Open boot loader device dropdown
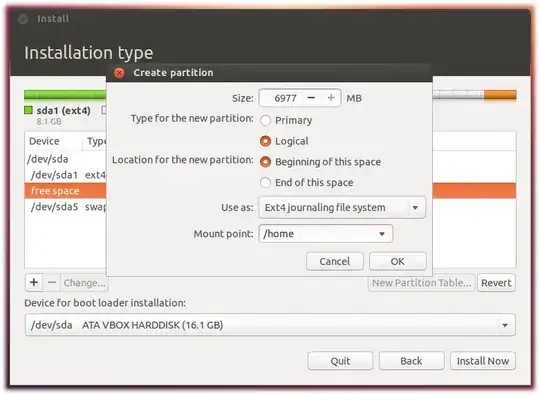This screenshot has height=395, width=540. [270, 325]
